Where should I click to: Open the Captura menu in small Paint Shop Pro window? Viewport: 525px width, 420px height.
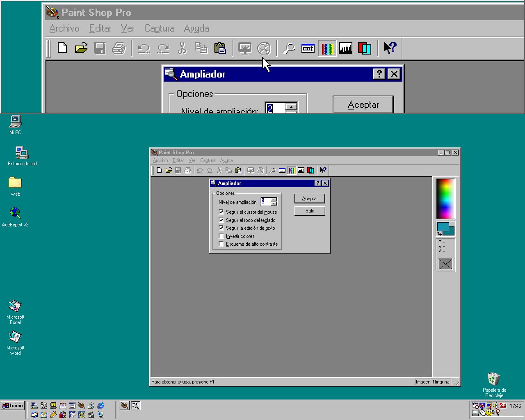pyautogui.click(x=208, y=160)
